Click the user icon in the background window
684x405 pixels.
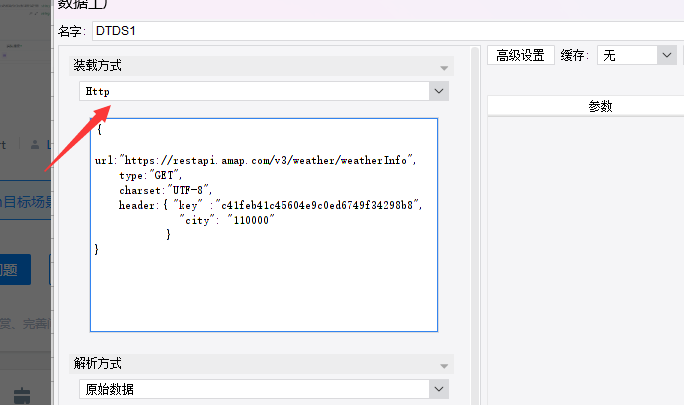[35, 144]
